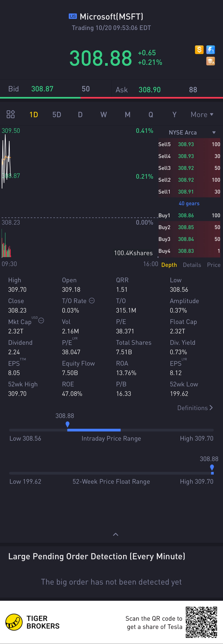Viewport: 223px width, 644px height.
Task: Tap the +0.21% change percentage
Action: (150, 62)
